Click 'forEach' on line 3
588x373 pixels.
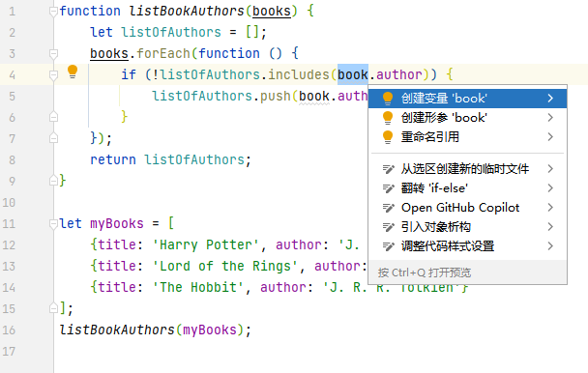163,53
